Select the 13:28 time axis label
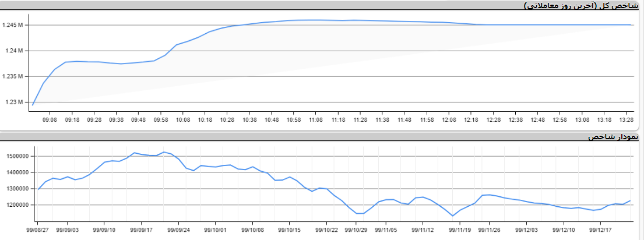Screen dimensions: 644x240 coord(626,119)
